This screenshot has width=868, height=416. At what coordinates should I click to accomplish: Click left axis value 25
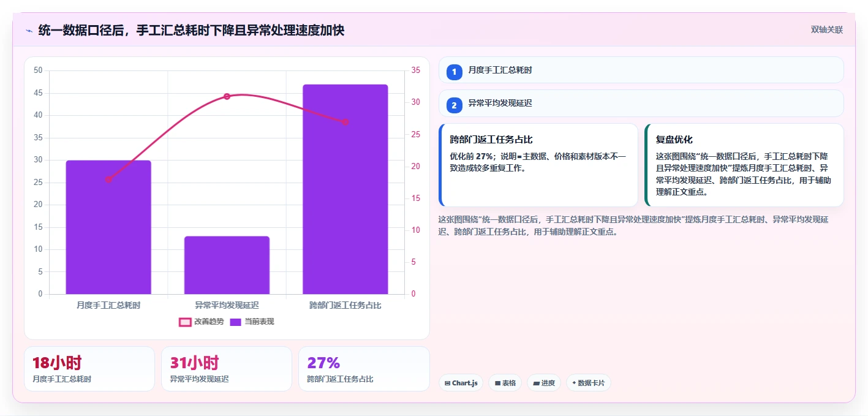(38, 183)
